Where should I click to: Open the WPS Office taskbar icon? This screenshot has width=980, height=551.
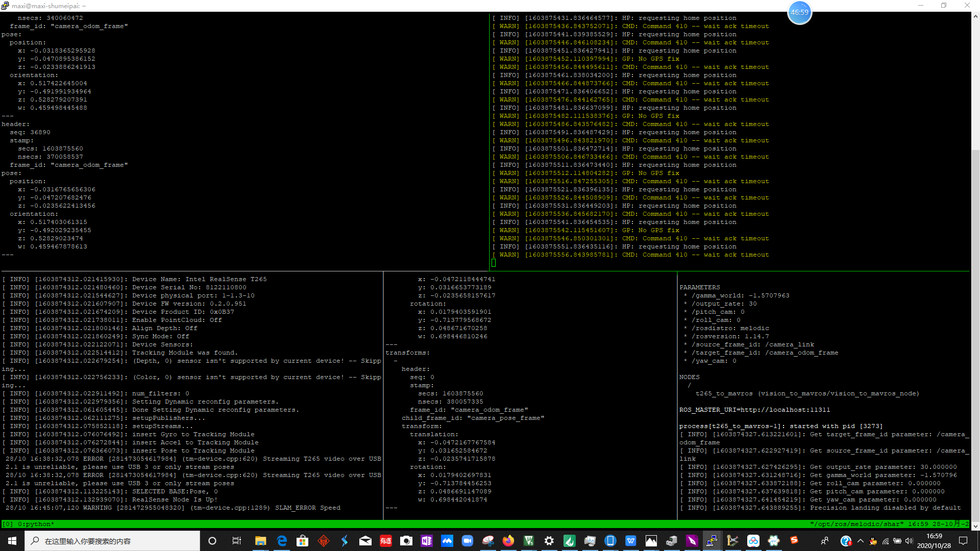[631, 541]
